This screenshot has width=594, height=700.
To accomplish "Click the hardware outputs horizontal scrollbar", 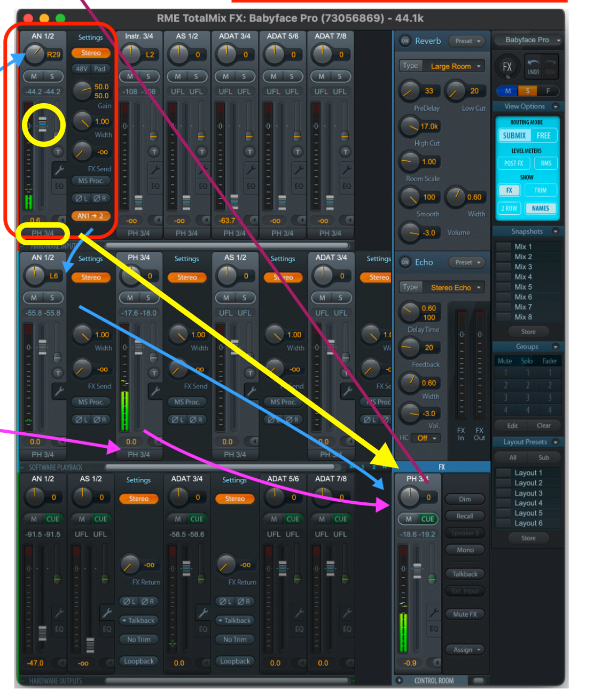I will pyautogui.click(x=227, y=681).
